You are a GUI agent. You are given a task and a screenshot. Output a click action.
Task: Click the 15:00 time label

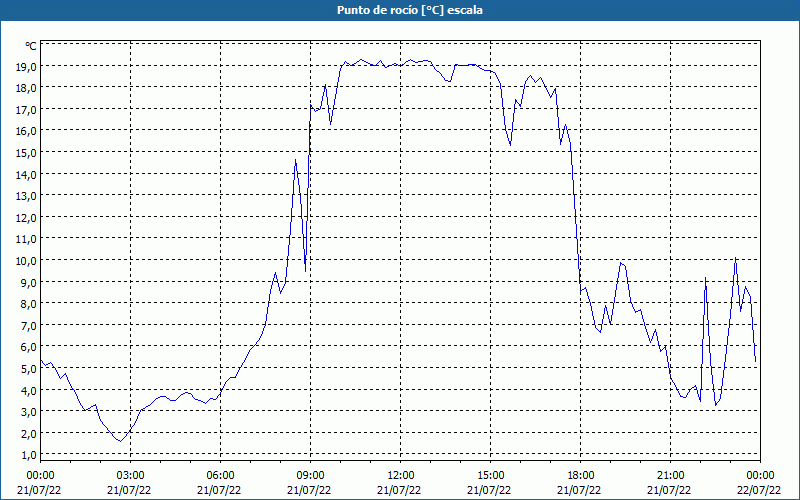click(x=490, y=476)
